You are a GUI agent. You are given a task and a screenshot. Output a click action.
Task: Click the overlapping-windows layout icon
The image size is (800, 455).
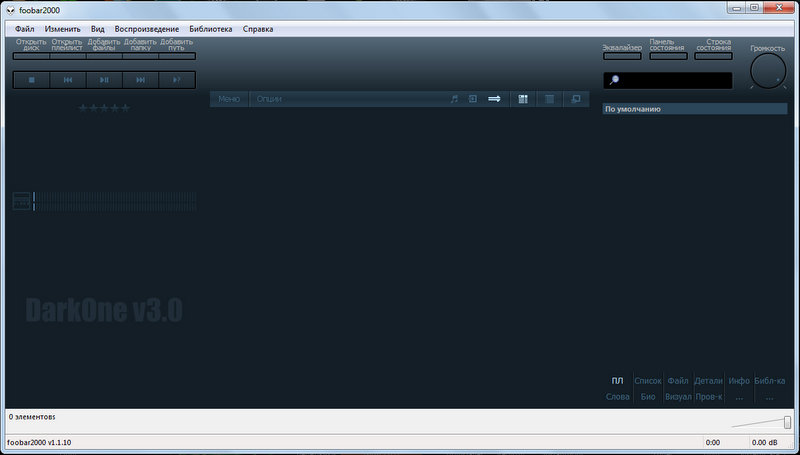[576, 99]
